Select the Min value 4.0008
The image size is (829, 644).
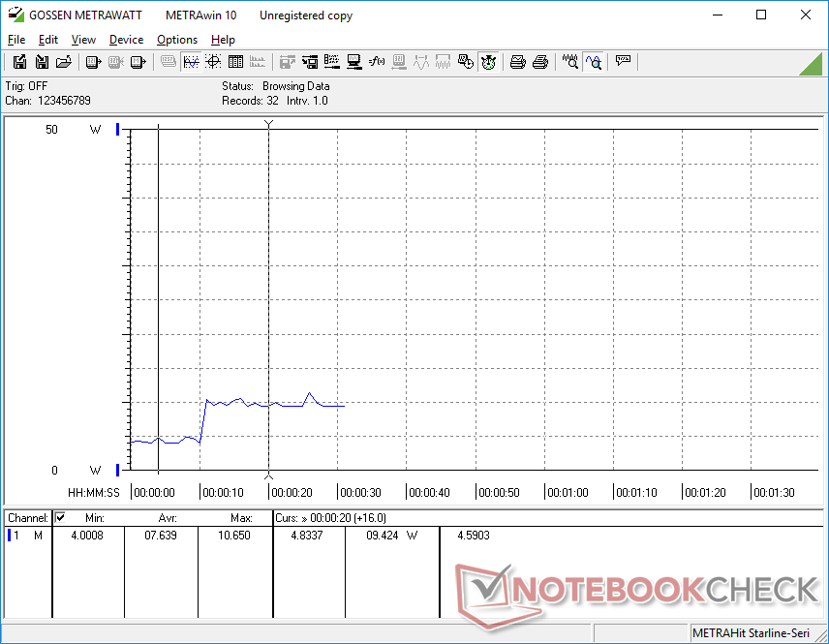87,536
